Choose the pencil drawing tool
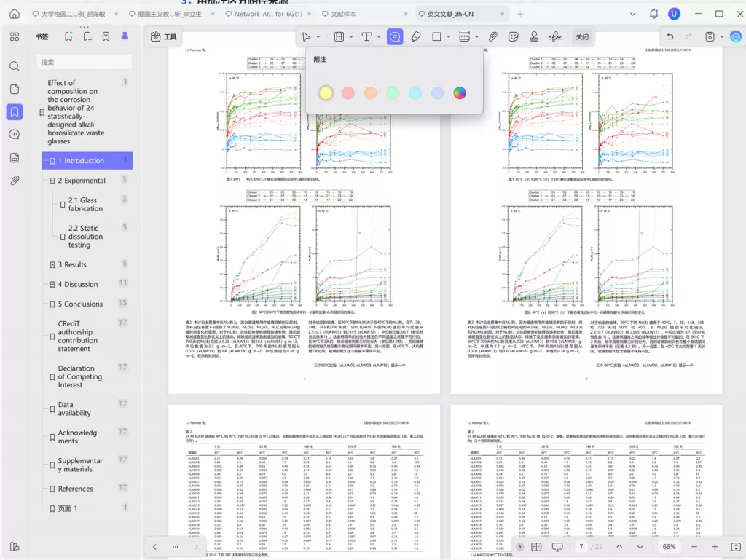Viewport: 746px width, 560px height. (x=416, y=36)
